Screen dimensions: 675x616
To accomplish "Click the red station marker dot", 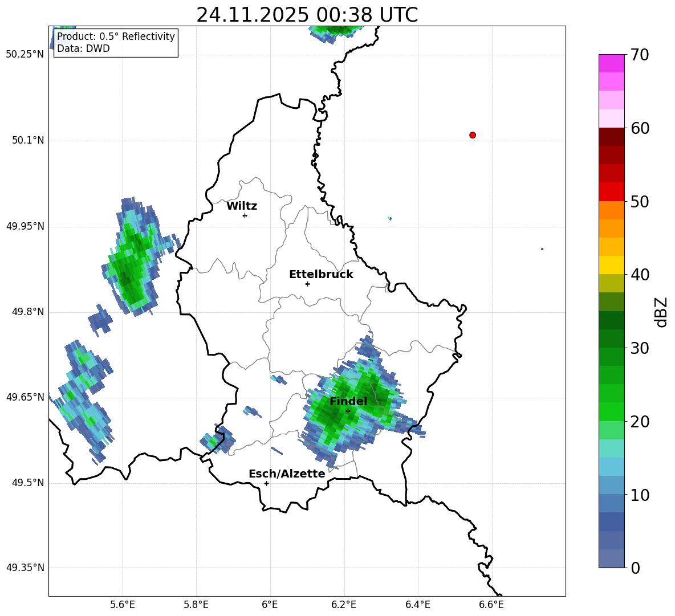I will [473, 135].
